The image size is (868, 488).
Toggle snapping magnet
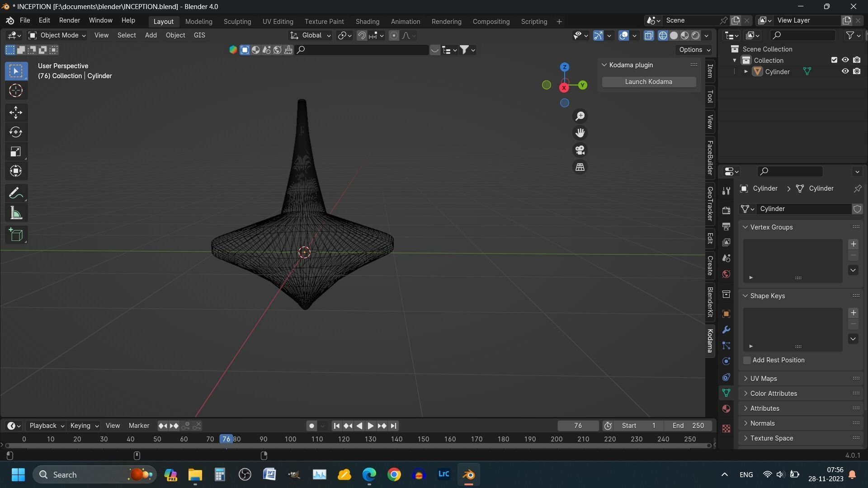tap(362, 36)
